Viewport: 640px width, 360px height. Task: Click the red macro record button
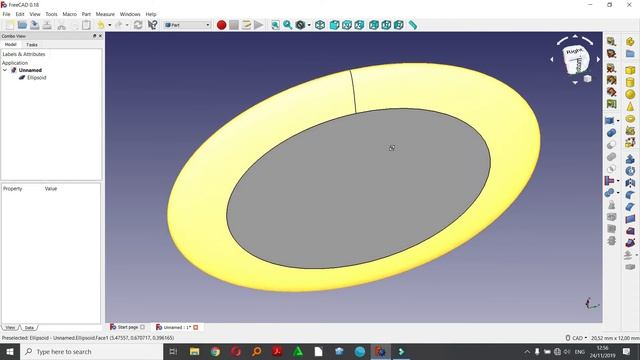coord(221,25)
